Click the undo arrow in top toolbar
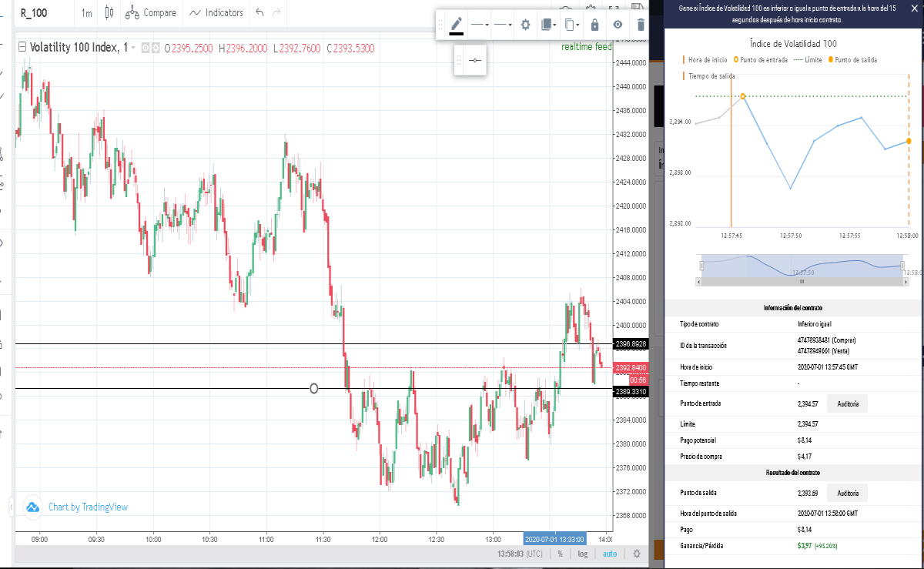924x569 pixels. click(259, 12)
